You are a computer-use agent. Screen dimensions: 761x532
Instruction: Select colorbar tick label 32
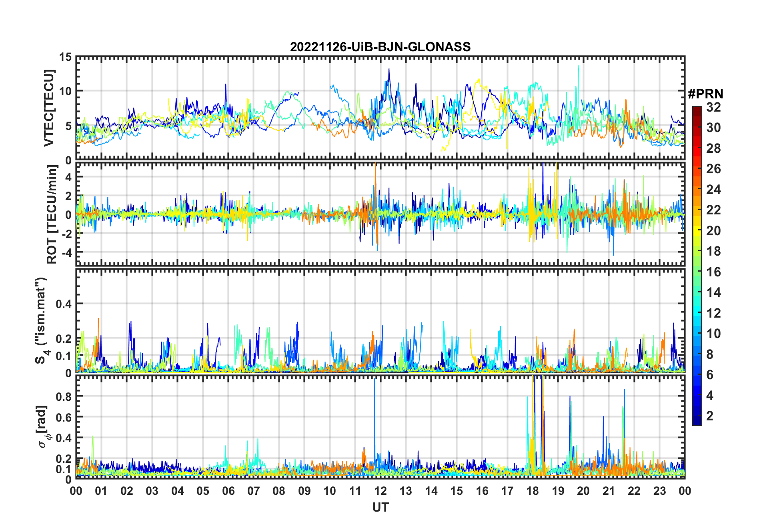coord(713,107)
